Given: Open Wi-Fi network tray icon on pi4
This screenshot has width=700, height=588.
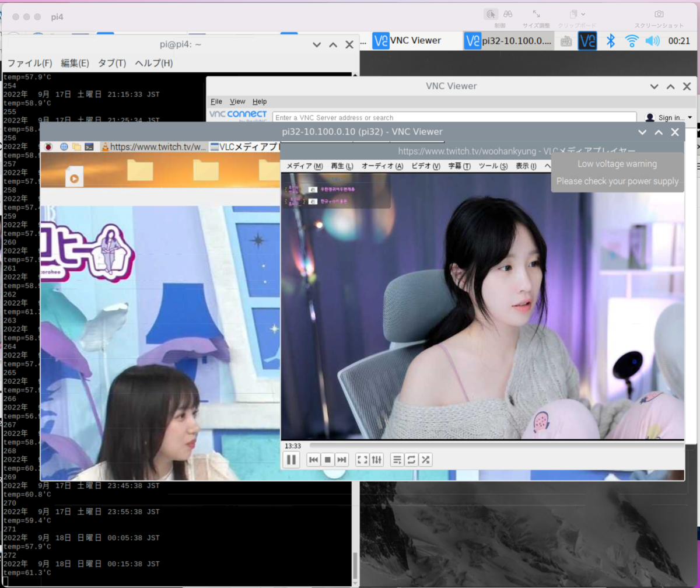Looking at the screenshot, I should coord(632,41).
